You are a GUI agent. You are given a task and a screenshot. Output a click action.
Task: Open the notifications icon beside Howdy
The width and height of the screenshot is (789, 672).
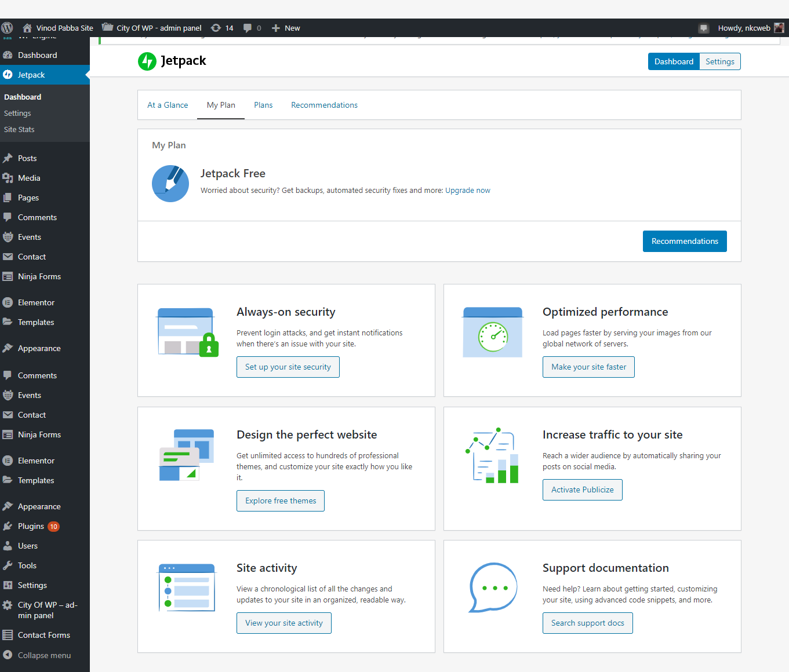pyautogui.click(x=704, y=28)
